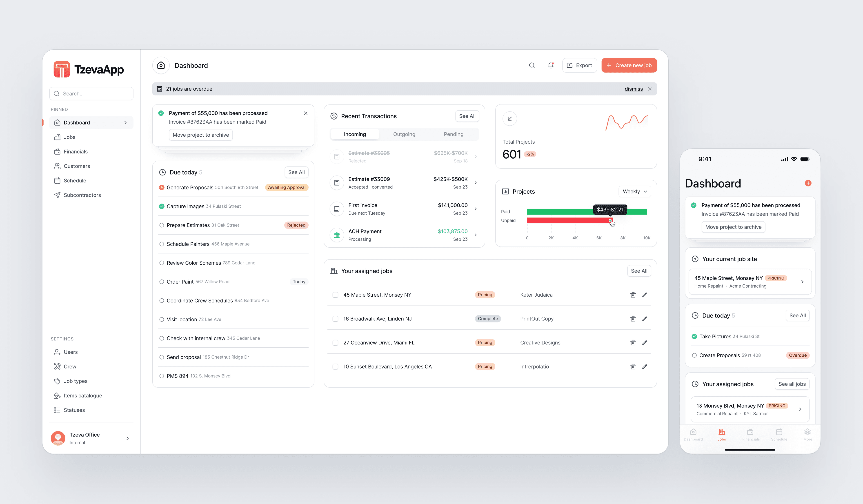This screenshot has width=863, height=504.
Task: Switch to the Pending transactions tab
Action: click(454, 134)
